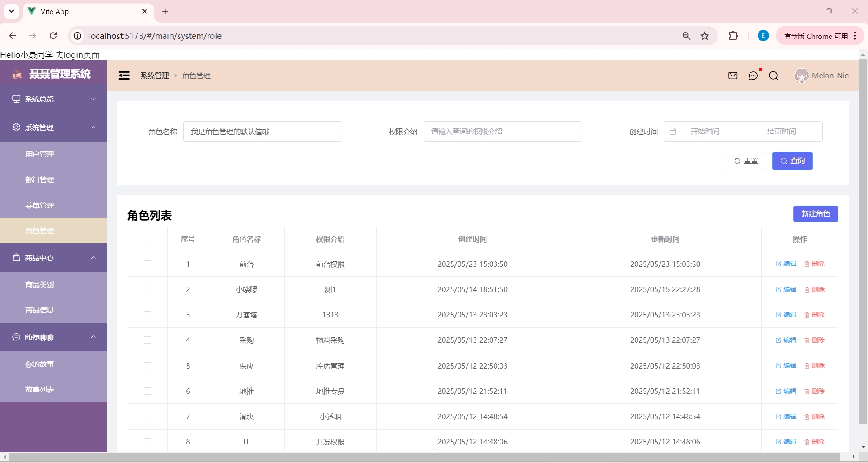Check the checkbox for row 前台

click(x=147, y=264)
